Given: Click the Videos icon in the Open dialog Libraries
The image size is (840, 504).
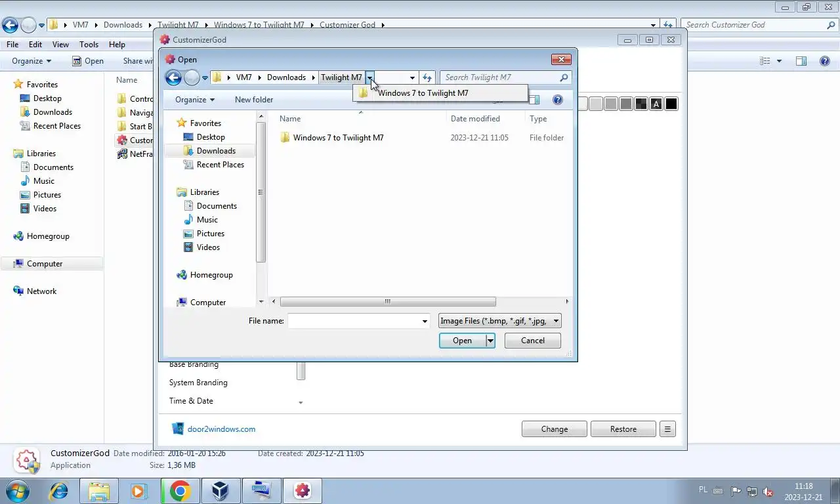Looking at the screenshot, I should tap(188, 247).
